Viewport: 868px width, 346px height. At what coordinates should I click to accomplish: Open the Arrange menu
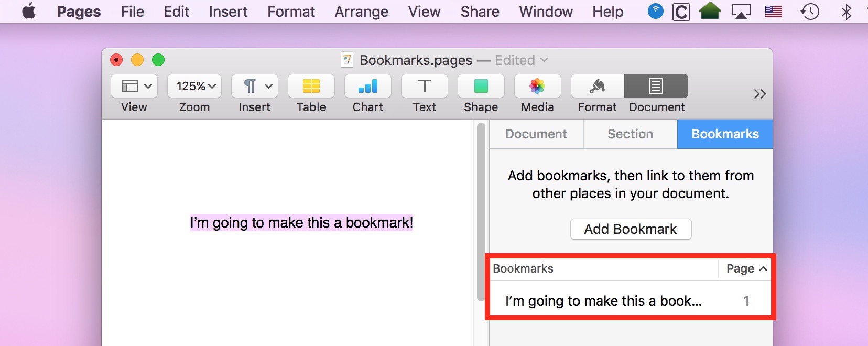coord(362,12)
